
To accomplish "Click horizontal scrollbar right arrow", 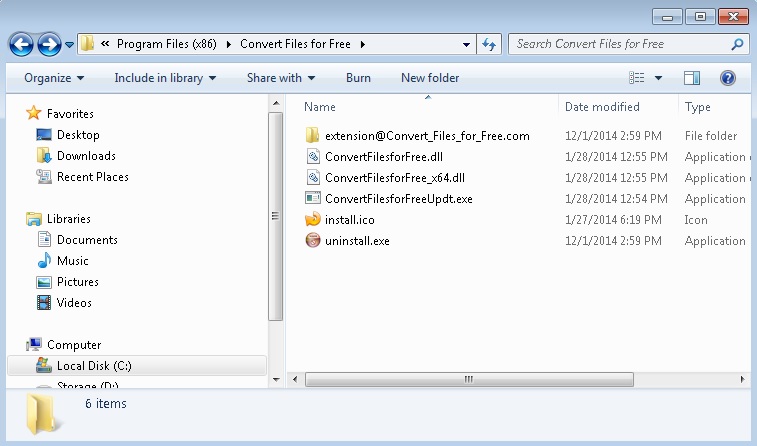I will click(743, 379).
